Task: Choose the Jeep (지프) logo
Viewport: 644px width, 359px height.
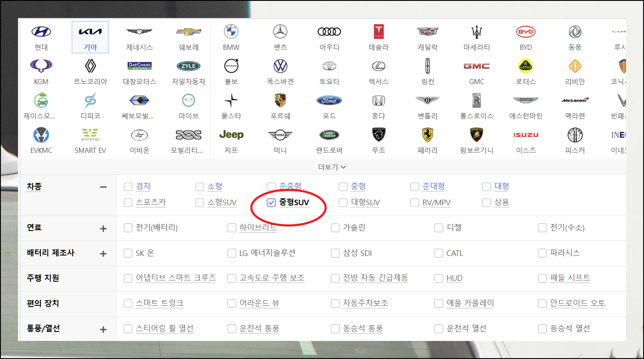Action: click(231, 134)
